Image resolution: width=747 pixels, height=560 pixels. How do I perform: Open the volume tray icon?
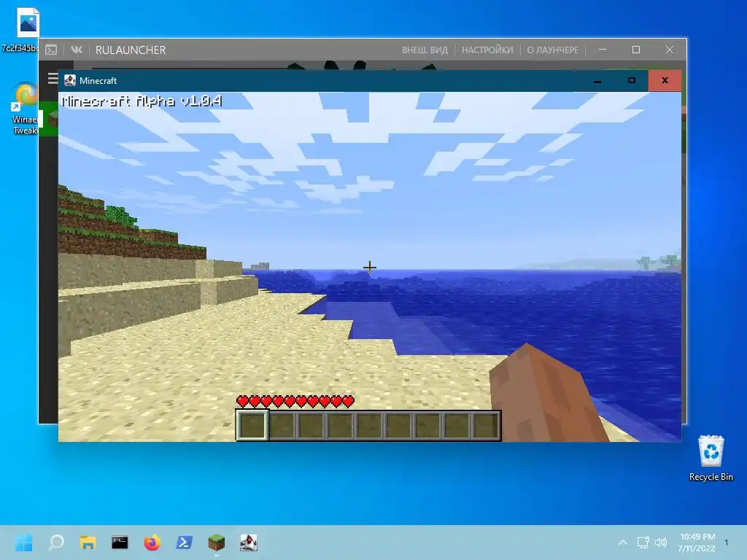[x=660, y=542]
